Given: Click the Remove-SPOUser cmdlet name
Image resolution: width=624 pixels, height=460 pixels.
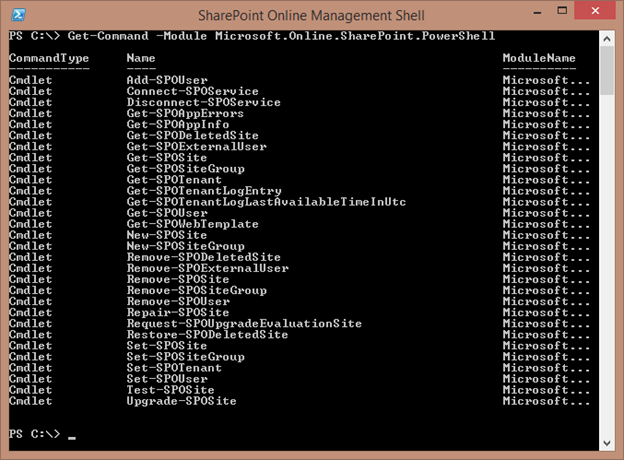Looking at the screenshot, I should tap(178, 302).
